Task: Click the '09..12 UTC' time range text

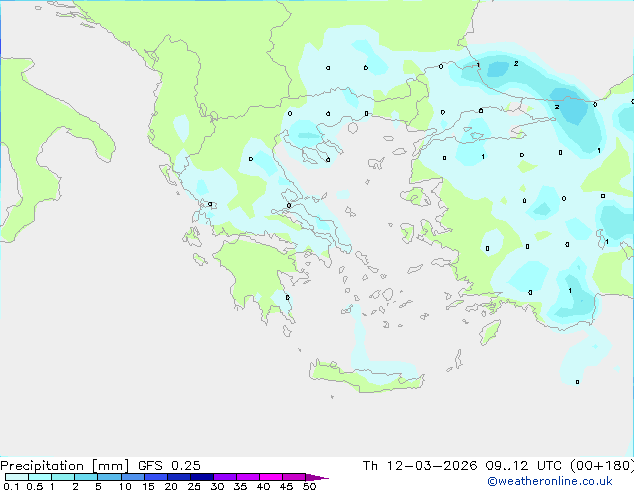Action: coord(524,466)
